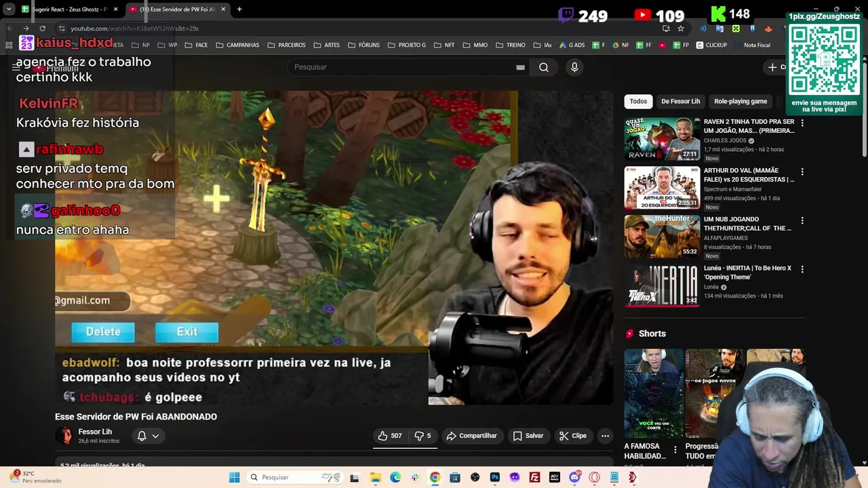The width and height of the screenshot is (868, 488).
Task: Switch to Esse Servidor de PW tab
Action: tap(178, 9)
